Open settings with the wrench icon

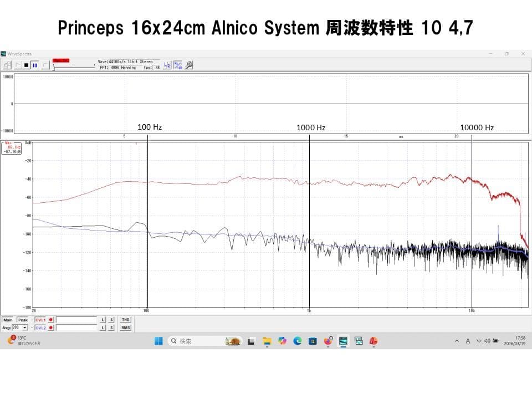coord(189,65)
